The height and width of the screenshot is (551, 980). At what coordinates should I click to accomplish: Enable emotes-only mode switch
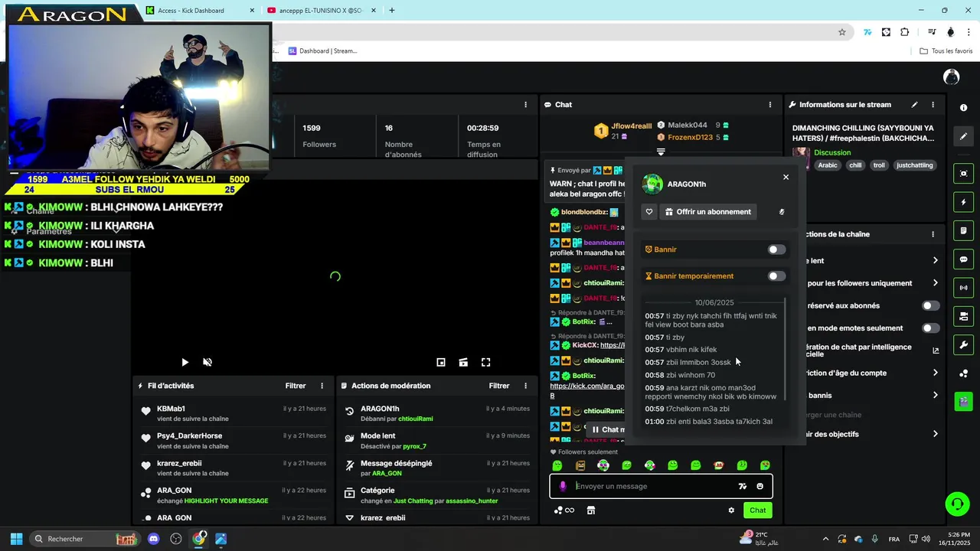click(930, 328)
